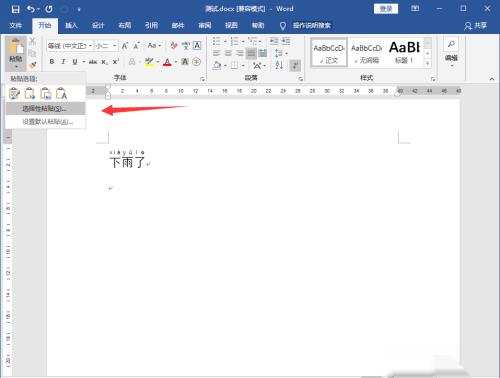Click the Copy icon below Cut

[x=32, y=53]
